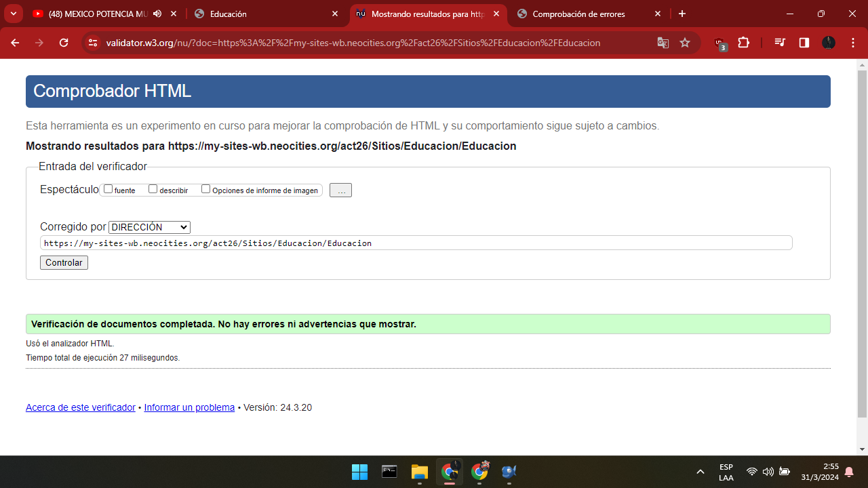
Task: Click the Google Translate icon in address bar
Action: pos(663,43)
